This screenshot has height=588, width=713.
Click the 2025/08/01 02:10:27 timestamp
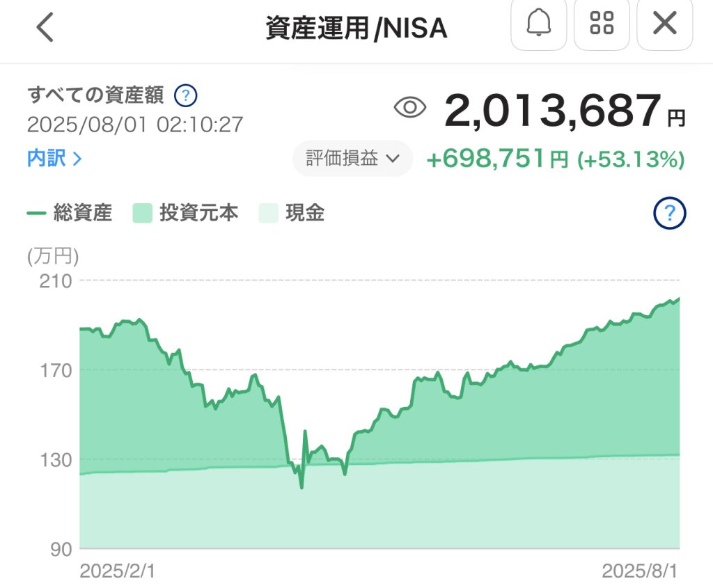coord(135,125)
